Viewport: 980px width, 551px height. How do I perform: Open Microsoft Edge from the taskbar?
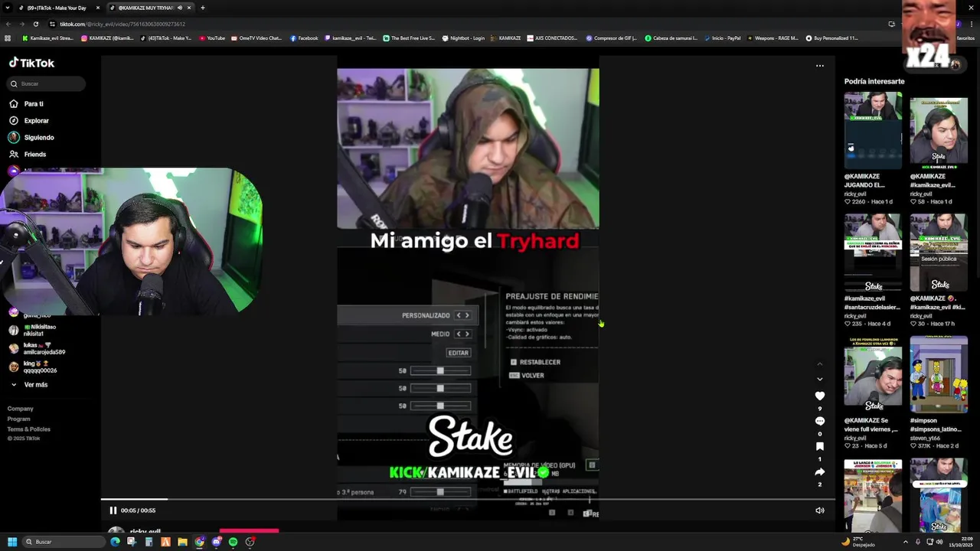click(x=115, y=542)
